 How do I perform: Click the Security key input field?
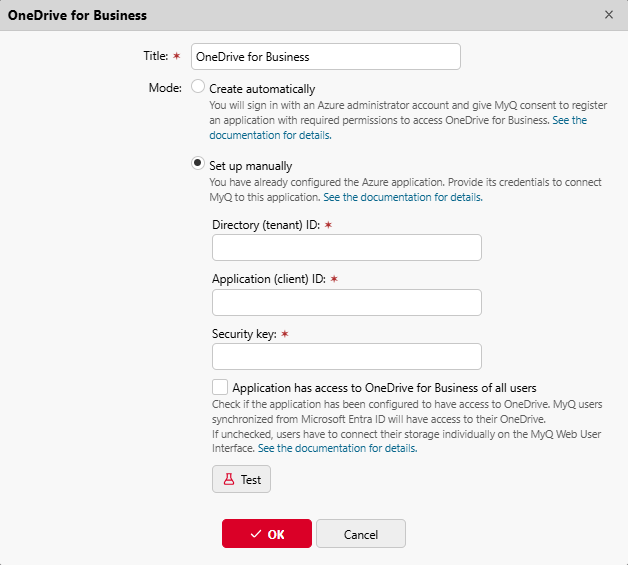[x=346, y=357]
